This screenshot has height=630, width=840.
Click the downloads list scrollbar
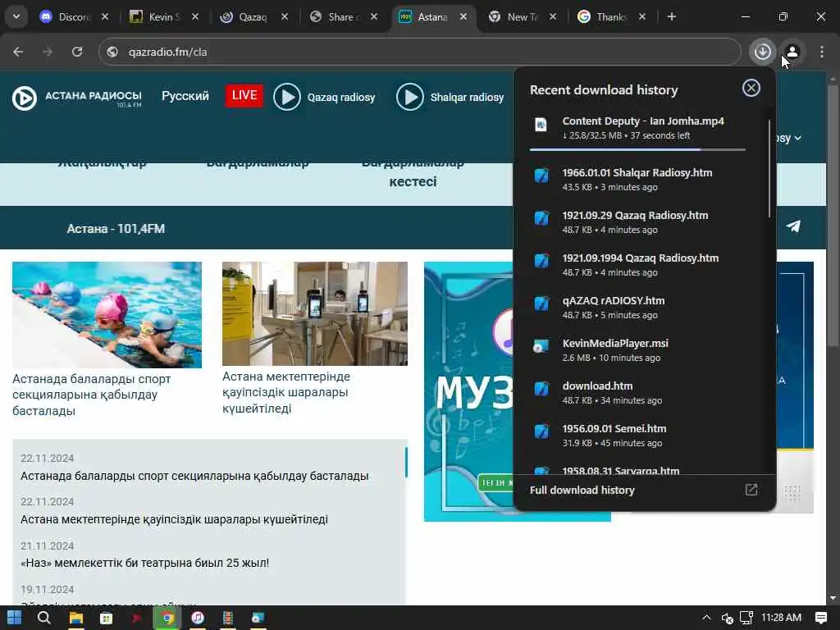pyautogui.click(x=769, y=169)
